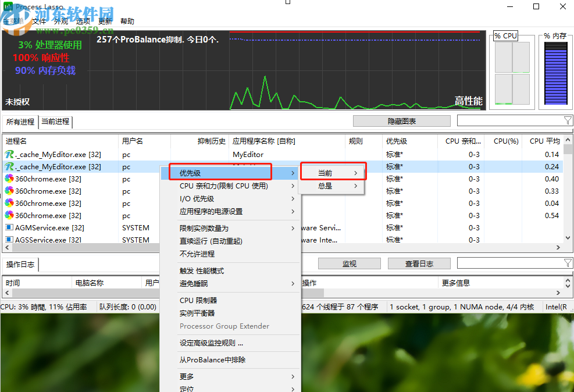
Task: Open the 更多 menu item
Action: (x=231, y=376)
